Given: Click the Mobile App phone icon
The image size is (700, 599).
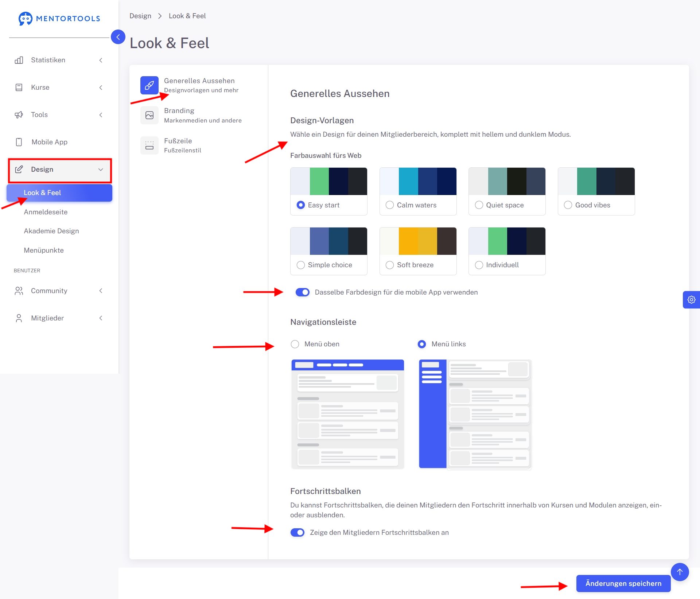Looking at the screenshot, I should [x=19, y=142].
